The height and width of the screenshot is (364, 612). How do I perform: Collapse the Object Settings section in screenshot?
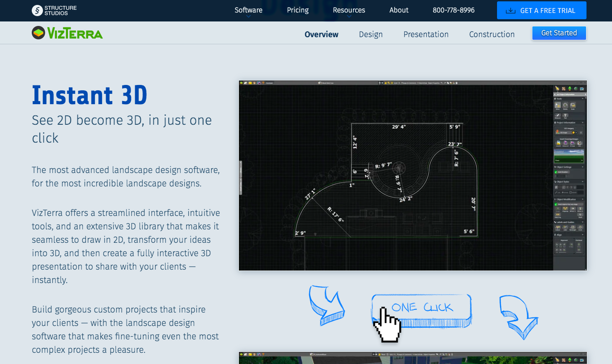582,167
